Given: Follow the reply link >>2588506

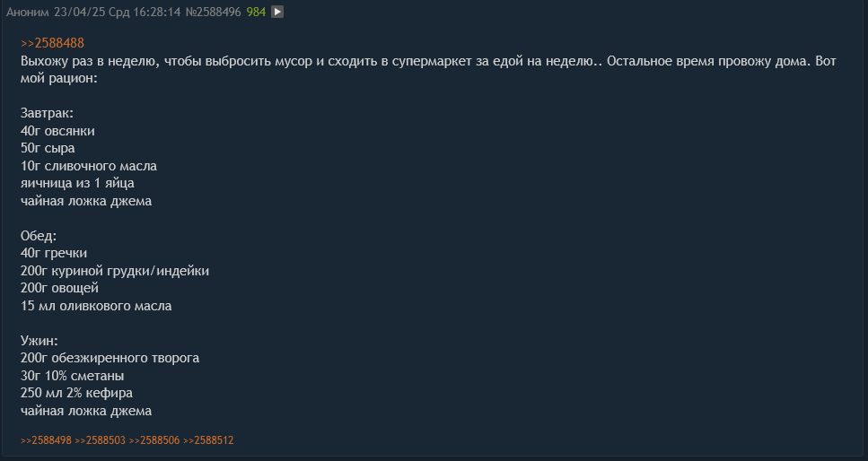Looking at the screenshot, I should coord(154,440).
